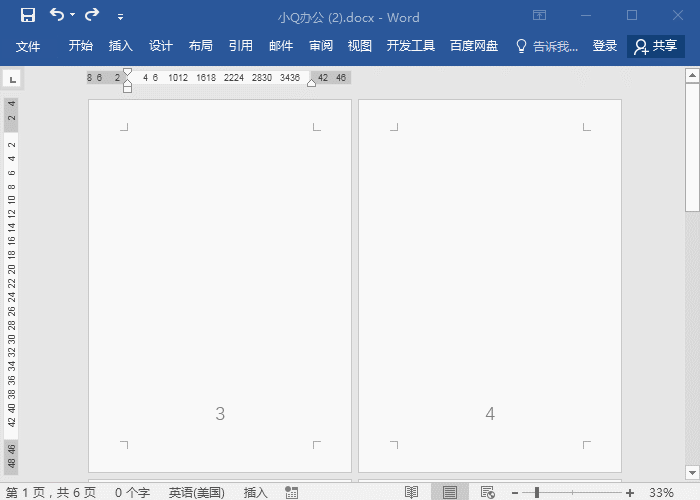Click the macro recording icon in status bar

coord(292,492)
